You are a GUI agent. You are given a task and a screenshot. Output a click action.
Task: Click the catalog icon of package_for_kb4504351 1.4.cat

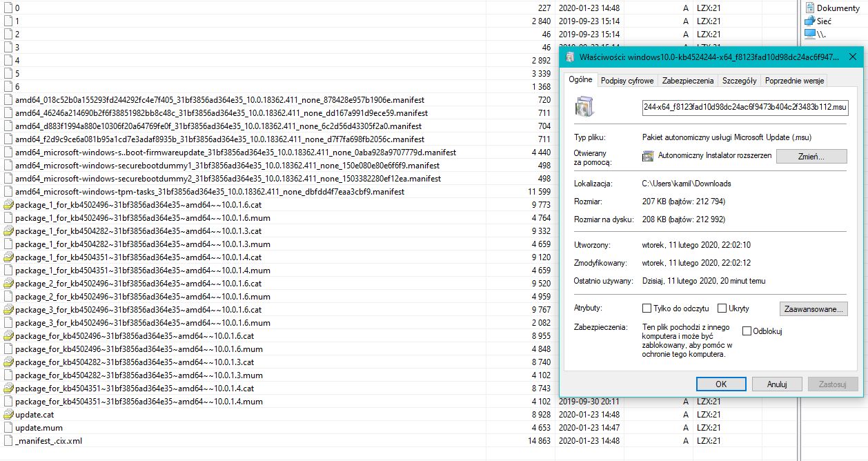8,388
